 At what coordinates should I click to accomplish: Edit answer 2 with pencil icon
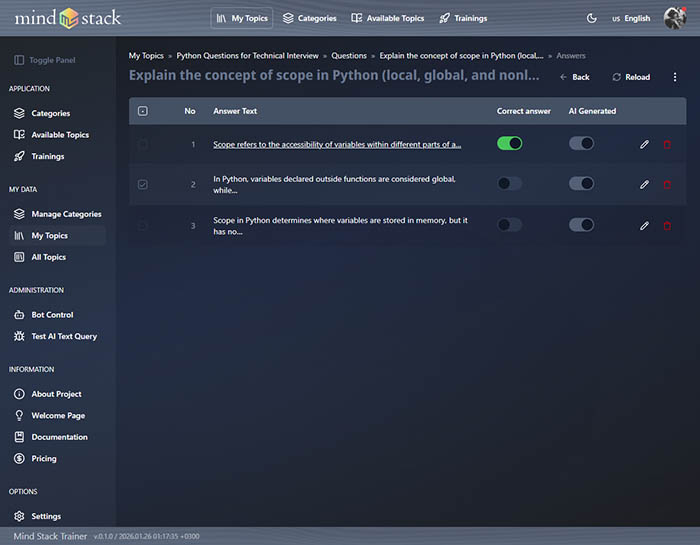tap(644, 184)
